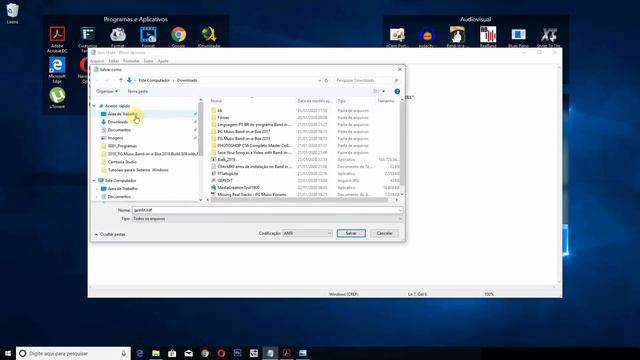Open the Codificação ANSI dropdown
The height and width of the screenshot is (360, 640).
[x=307, y=233]
